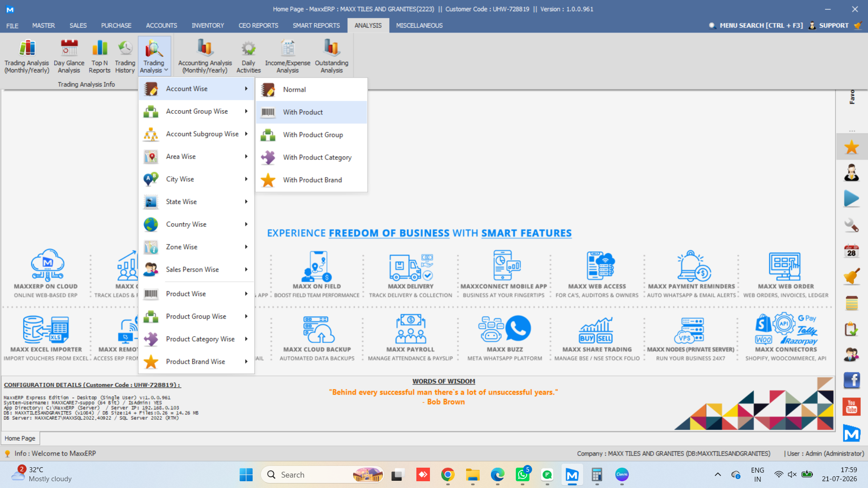Viewport: 868px width, 488px height.
Task: Switch to the SALES tab
Action: coord(78,26)
